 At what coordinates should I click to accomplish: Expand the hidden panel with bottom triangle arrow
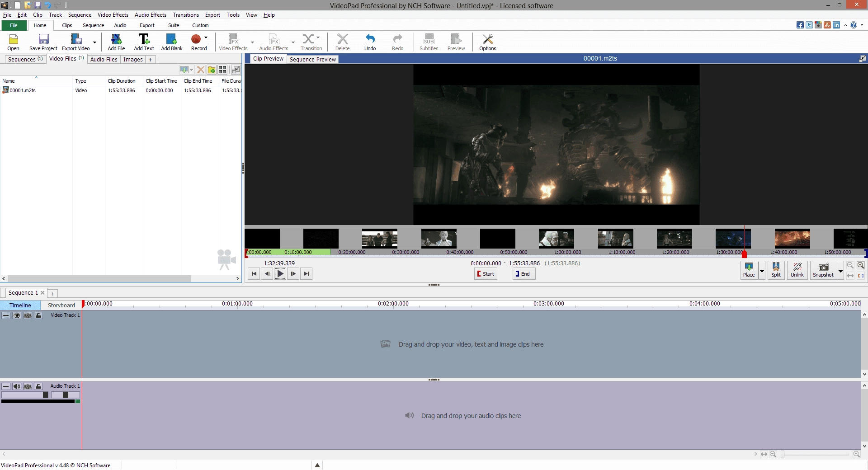(317, 465)
